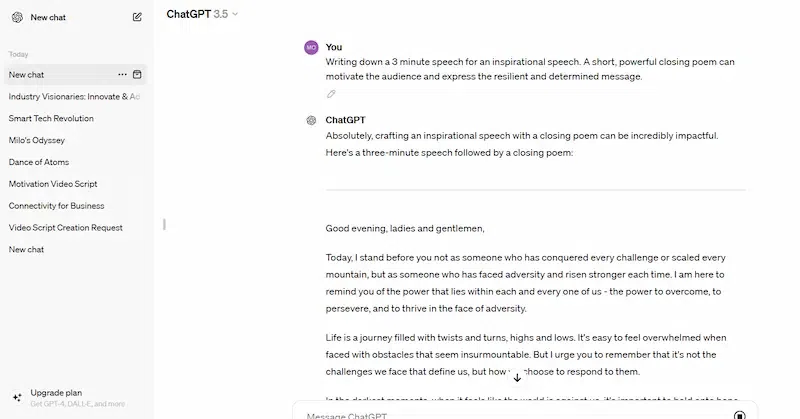
Task: Click the MO user avatar
Action: 311,47
